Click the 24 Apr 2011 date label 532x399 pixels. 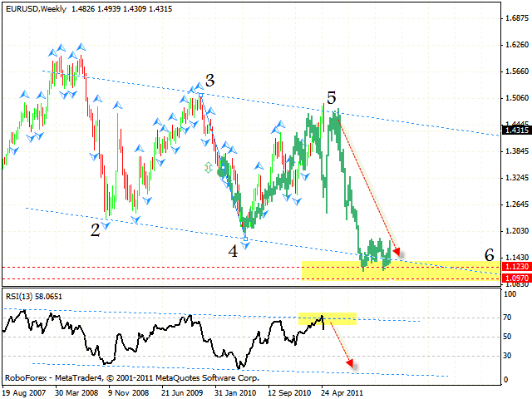[x=342, y=389]
